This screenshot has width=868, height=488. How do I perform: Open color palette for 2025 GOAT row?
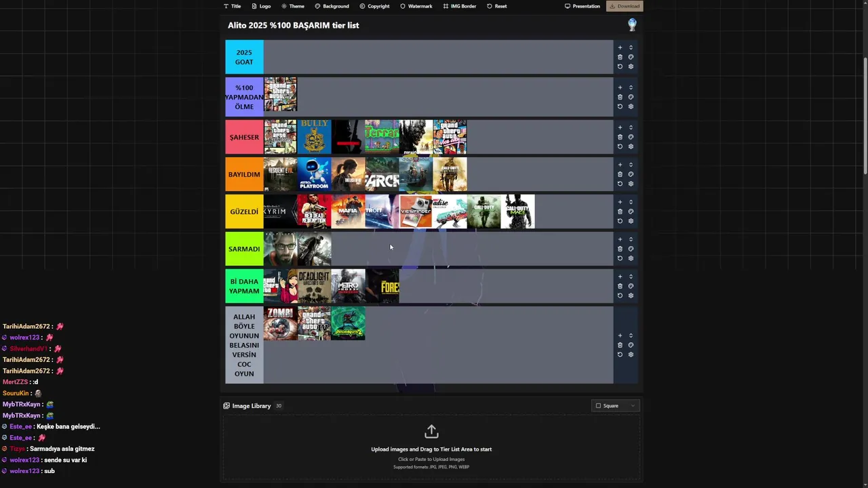(631, 57)
